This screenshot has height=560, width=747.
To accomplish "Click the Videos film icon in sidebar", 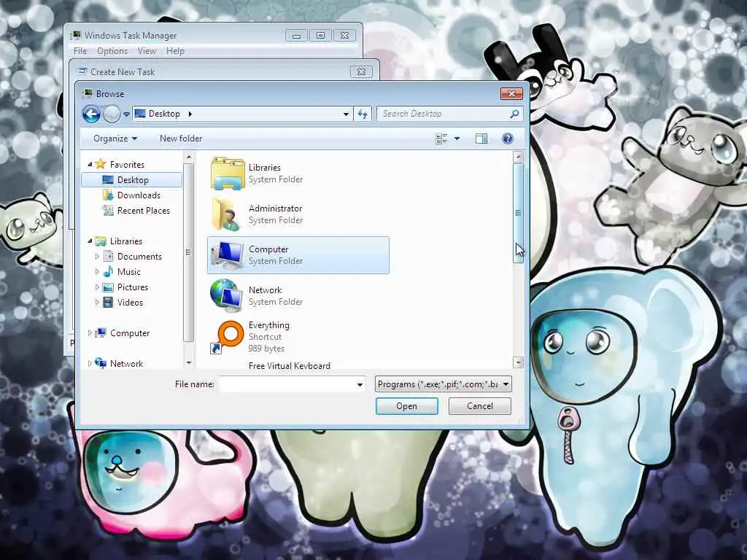I will click(108, 303).
